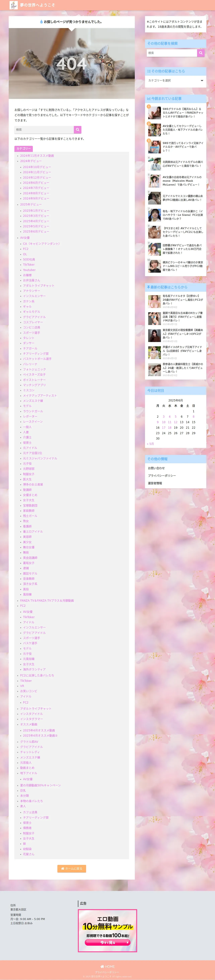Open the バレリーナ category link
Viewport: 215px width, 980px height.
[x=30, y=364]
